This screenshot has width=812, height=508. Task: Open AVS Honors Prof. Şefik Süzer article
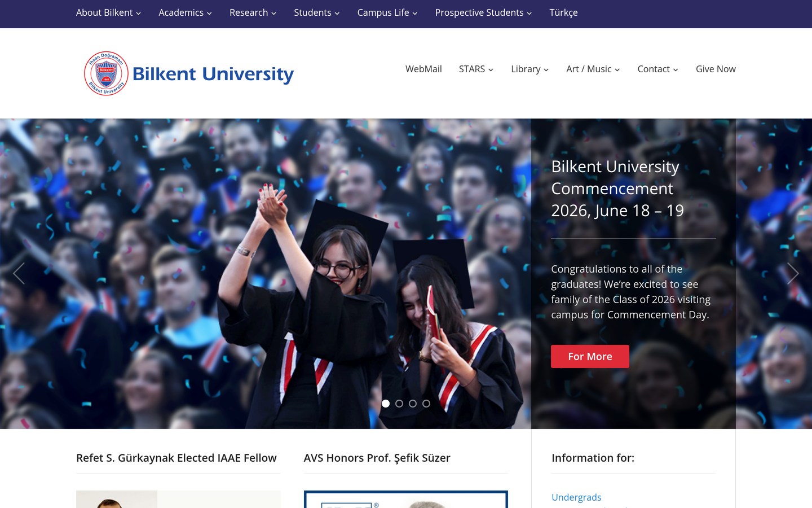click(377, 458)
